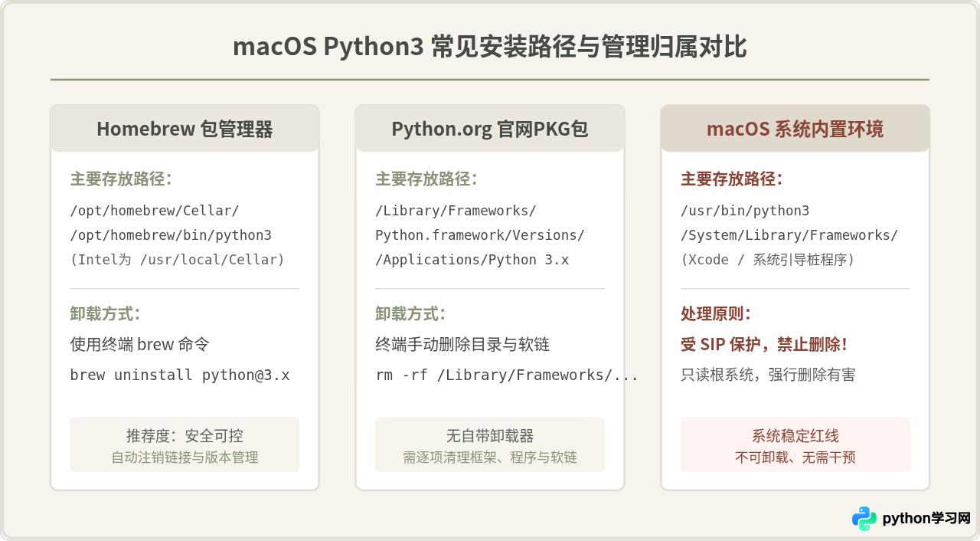
Task: Click the 无自带卸载器 box
Action: (x=490, y=444)
